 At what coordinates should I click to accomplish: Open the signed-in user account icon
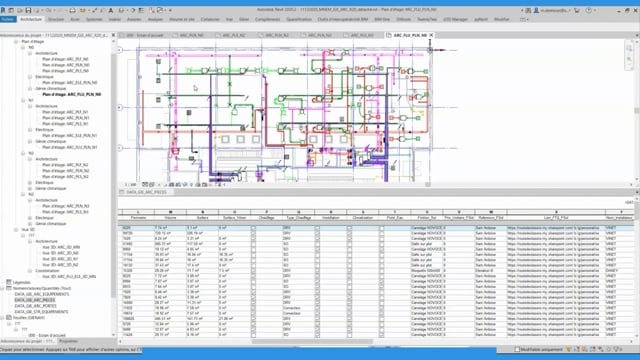536,10
